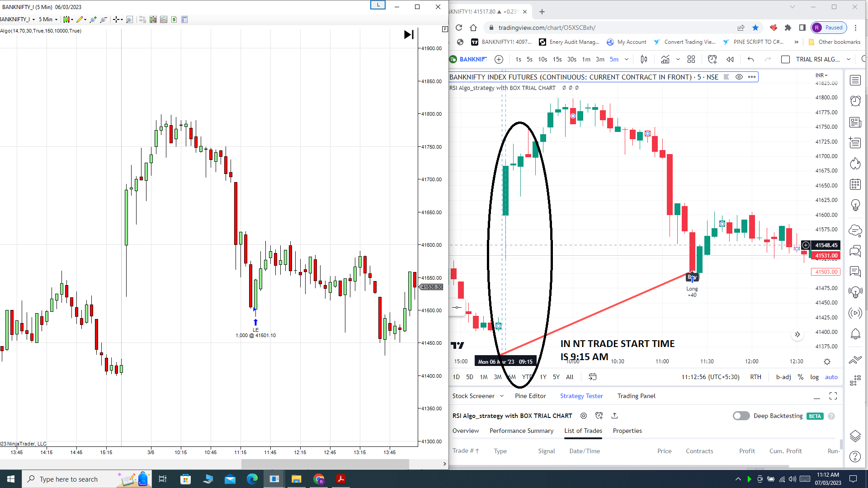Open the Pine Editor tab
868x488 pixels.
coord(530,396)
